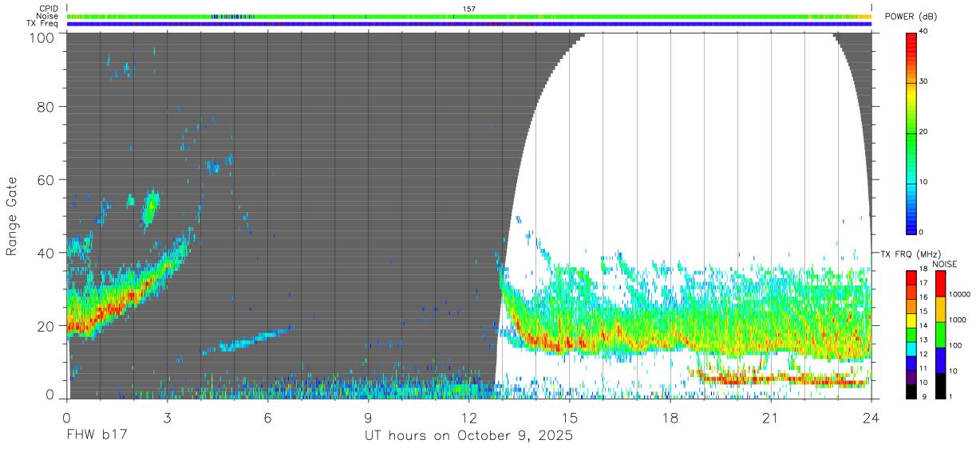980x452 pixels.
Task: Click the 'POWER (dB)' title
Action: point(911,17)
